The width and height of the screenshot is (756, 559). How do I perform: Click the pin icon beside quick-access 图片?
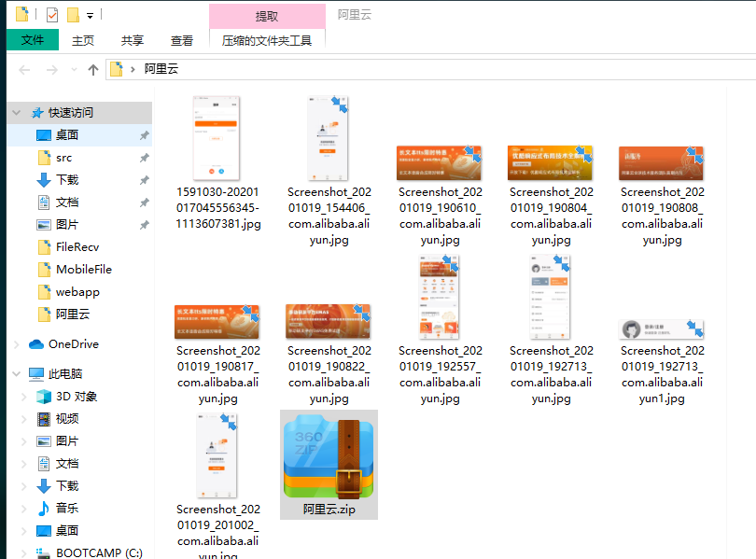point(144,225)
